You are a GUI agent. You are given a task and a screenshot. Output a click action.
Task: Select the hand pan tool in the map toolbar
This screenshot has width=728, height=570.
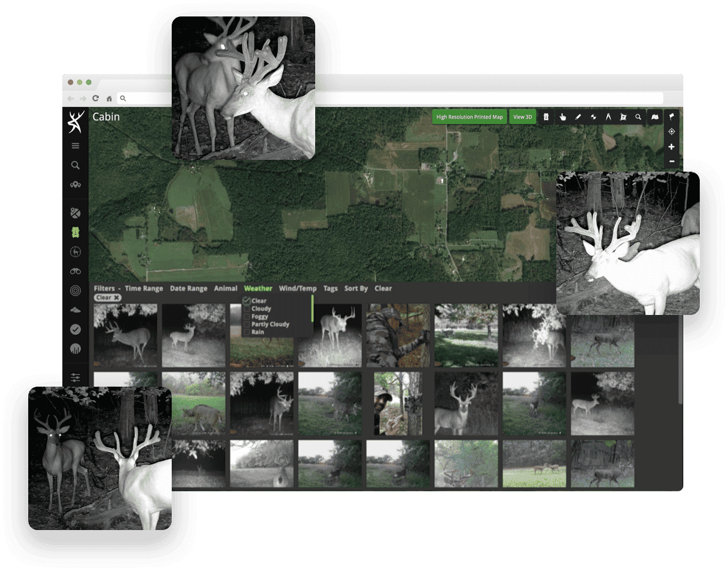(x=563, y=117)
